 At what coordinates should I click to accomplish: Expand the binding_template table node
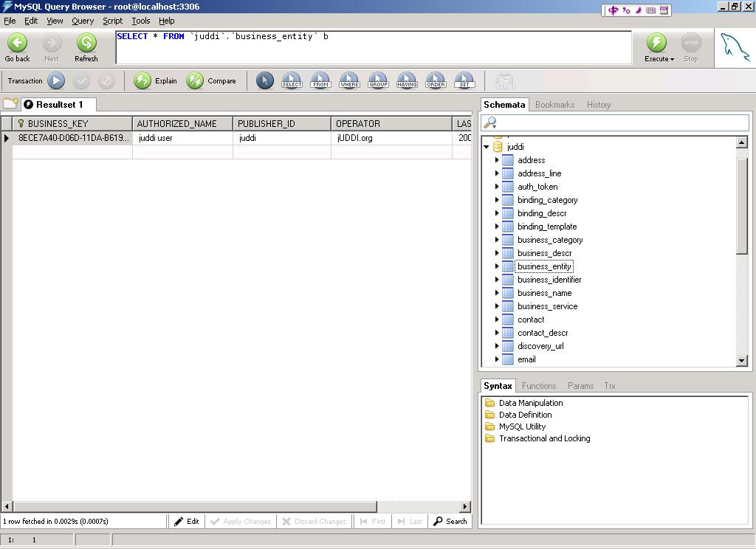497,226
